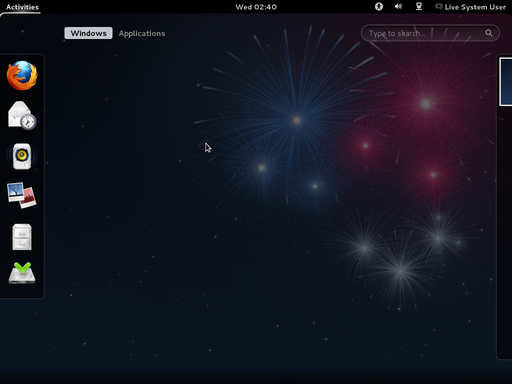Click the search magnifier icon

(489, 33)
